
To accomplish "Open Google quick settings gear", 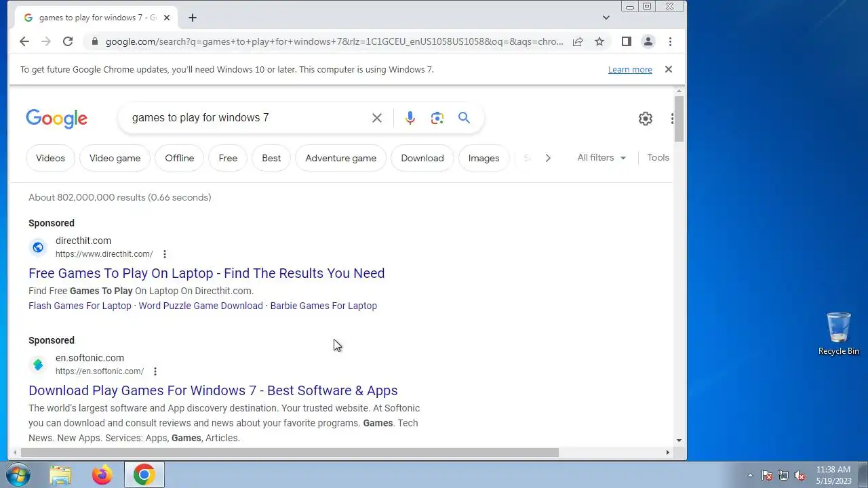I will coord(646,119).
